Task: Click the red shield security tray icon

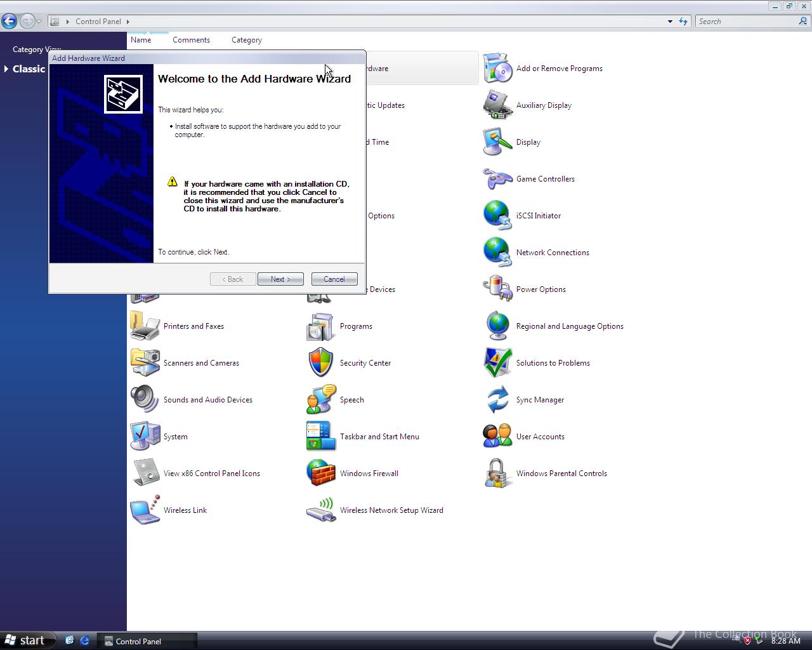Action: [747, 640]
